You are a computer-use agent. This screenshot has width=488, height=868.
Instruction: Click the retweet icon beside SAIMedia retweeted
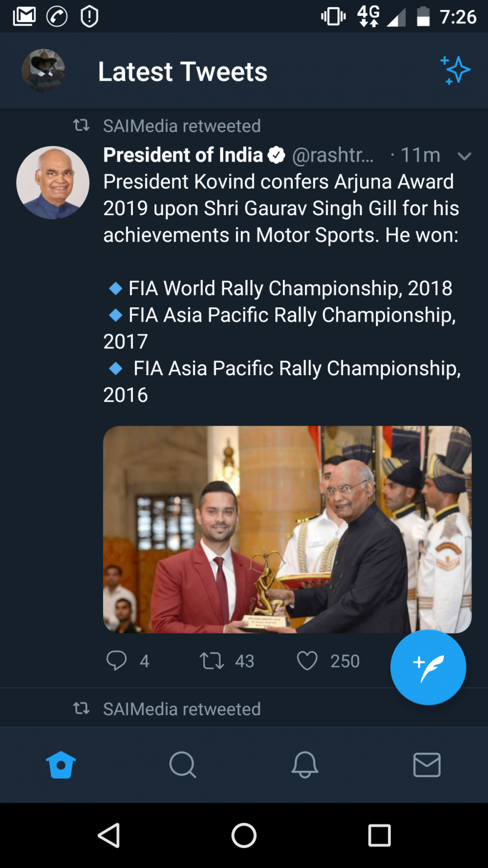[x=82, y=125]
